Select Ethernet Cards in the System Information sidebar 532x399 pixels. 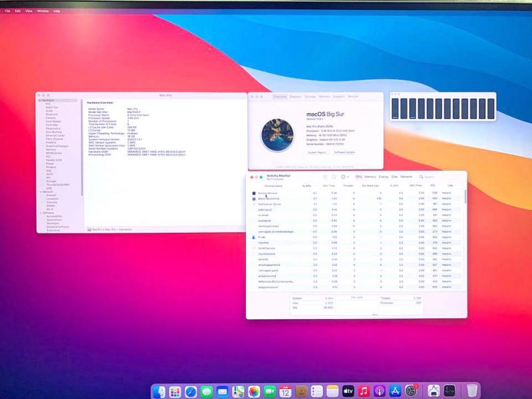coord(55,136)
